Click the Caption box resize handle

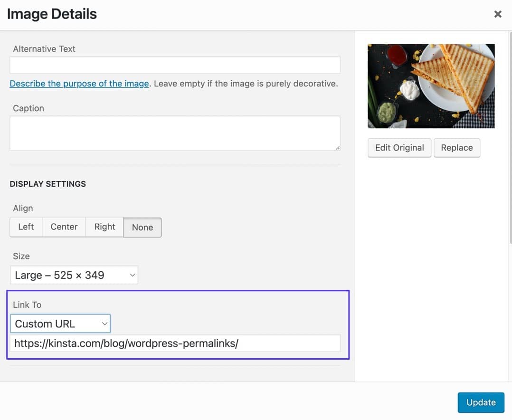point(338,148)
